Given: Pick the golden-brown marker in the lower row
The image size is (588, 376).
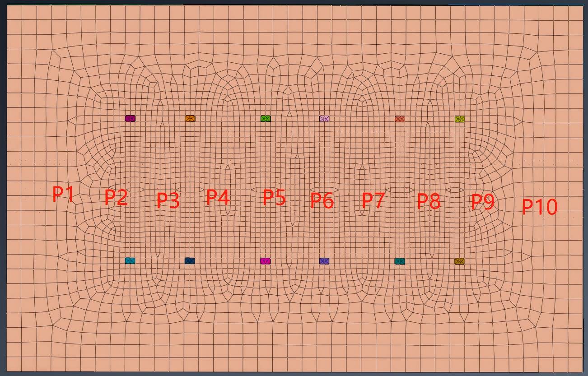Looking at the screenshot, I should [x=459, y=261].
